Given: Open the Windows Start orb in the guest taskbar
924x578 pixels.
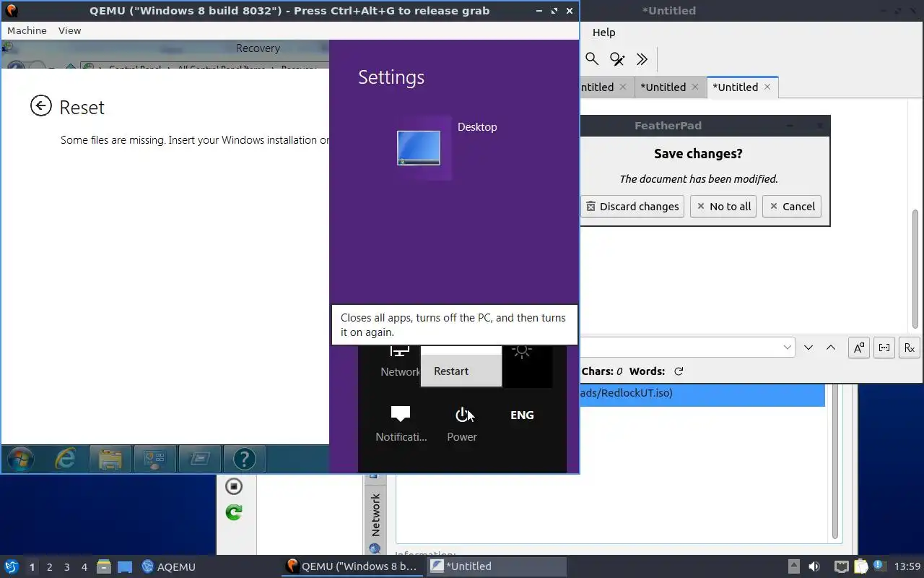Looking at the screenshot, I should 19,459.
